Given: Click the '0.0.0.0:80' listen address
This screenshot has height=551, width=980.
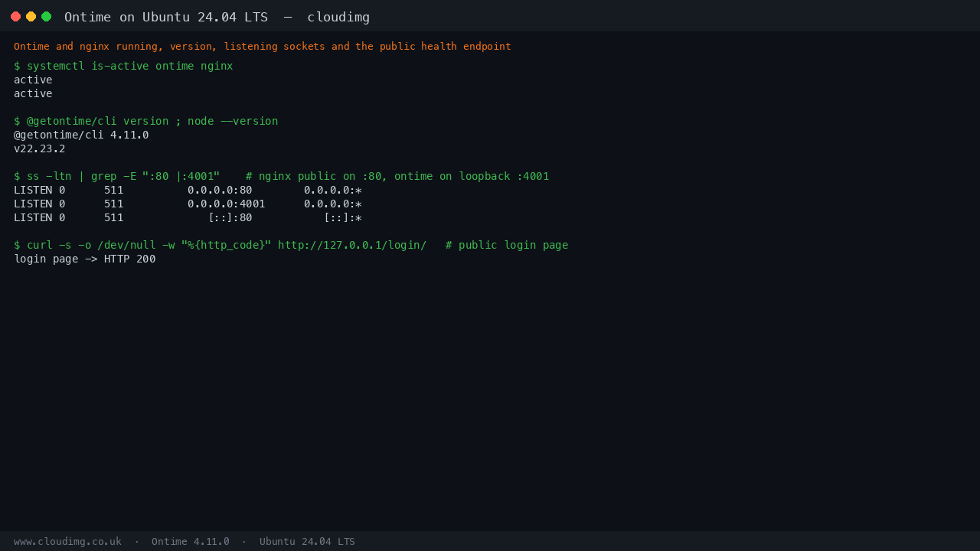Looking at the screenshot, I should pos(220,190).
